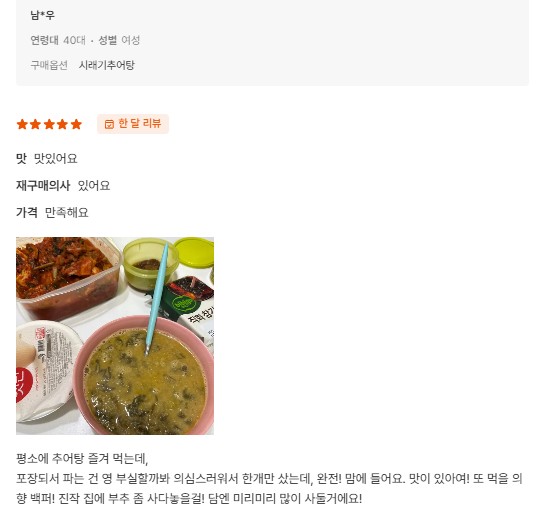This screenshot has height=516, width=555.
Task: Click the purchase option 시래기추어탕
Action: tap(107, 65)
